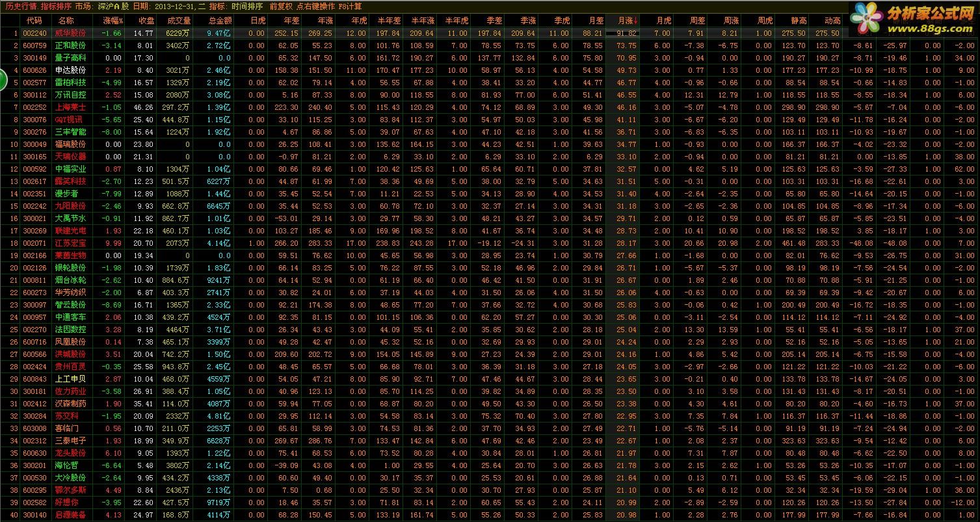Sort by the 年差 column header
980x522 pixels.
click(x=291, y=21)
